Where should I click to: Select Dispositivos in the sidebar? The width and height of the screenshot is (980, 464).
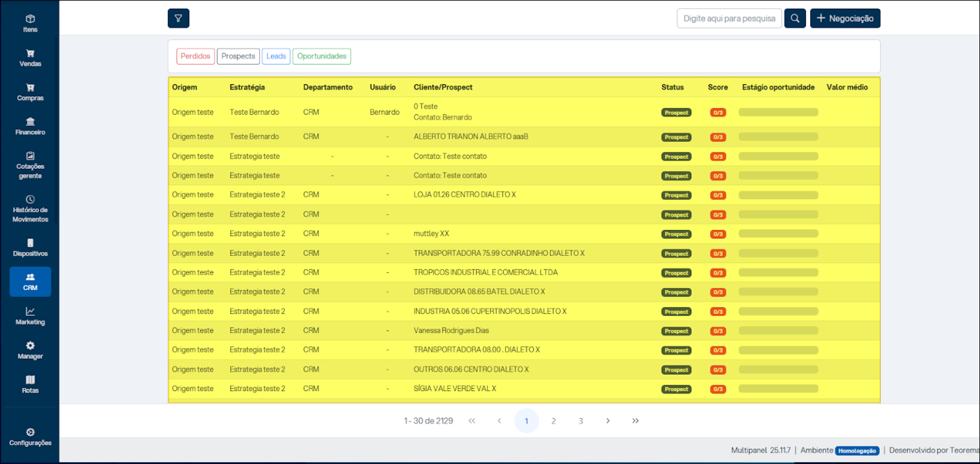click(x=30, y=248)
